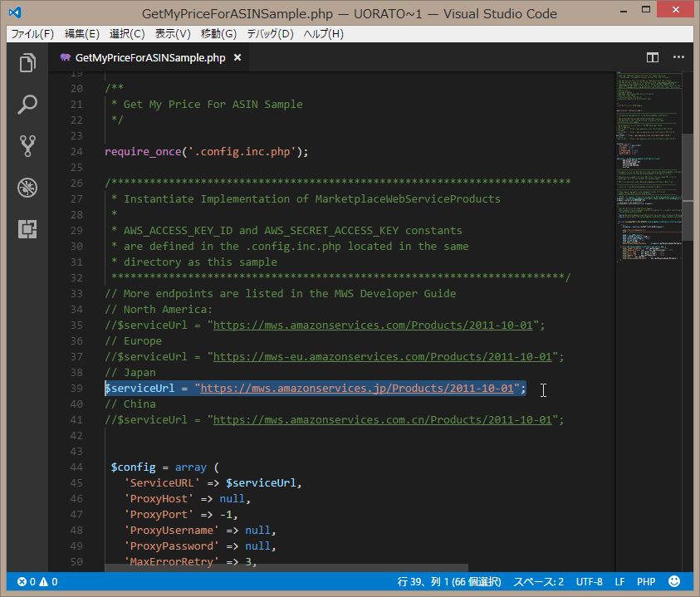Screen dimensions: 700x597
Task: Close the GetMyPriceForASINSample.php tab
Action: point(237,57)
